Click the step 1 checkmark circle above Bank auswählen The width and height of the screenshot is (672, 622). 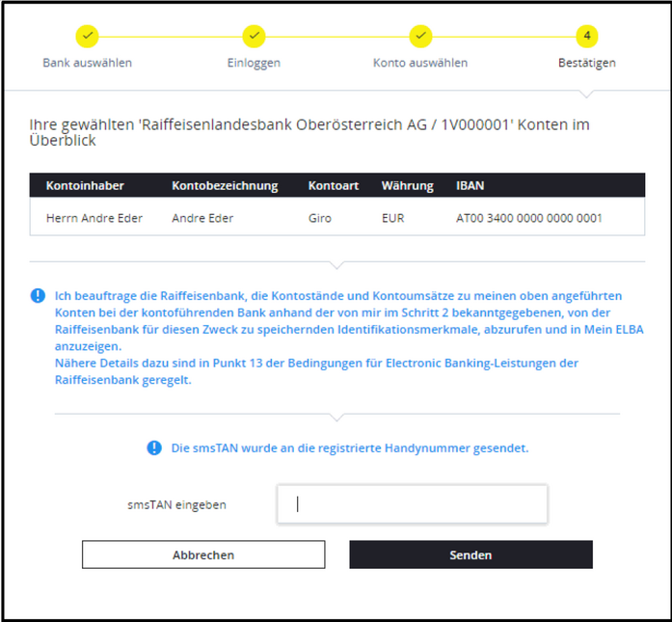point(87,36)
